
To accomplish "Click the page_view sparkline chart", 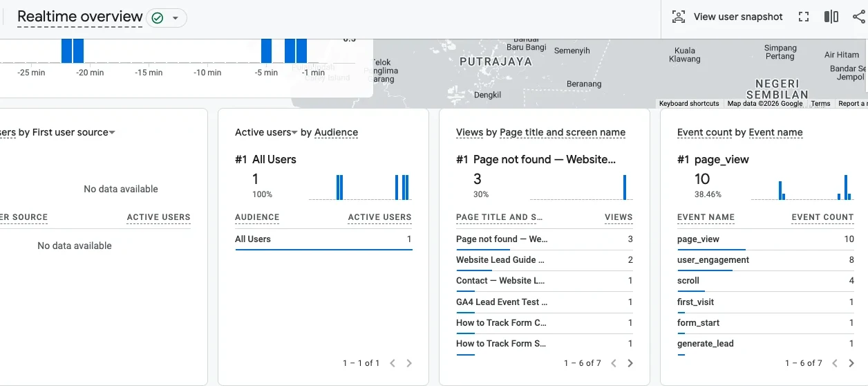I will (802, 187).
